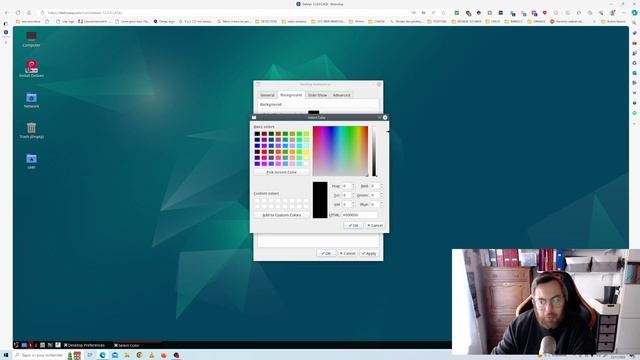640x360 pixels.
Task: Click the Green value field
Action: (x=376, y=195)
